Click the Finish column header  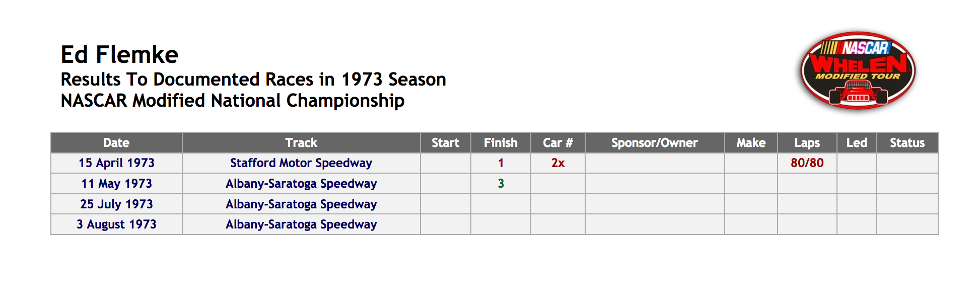(501, 143)
